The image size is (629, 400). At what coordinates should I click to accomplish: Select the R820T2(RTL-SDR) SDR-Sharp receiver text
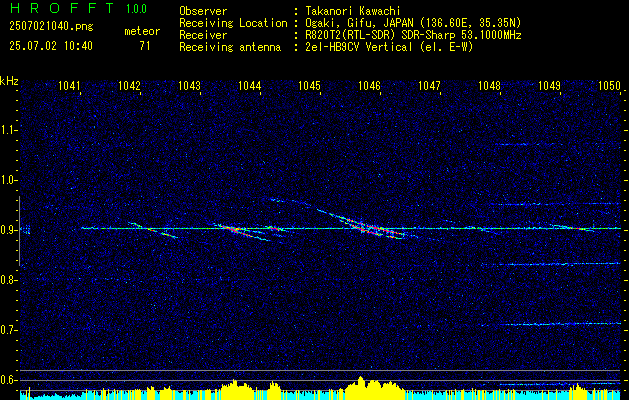[413, 35]
